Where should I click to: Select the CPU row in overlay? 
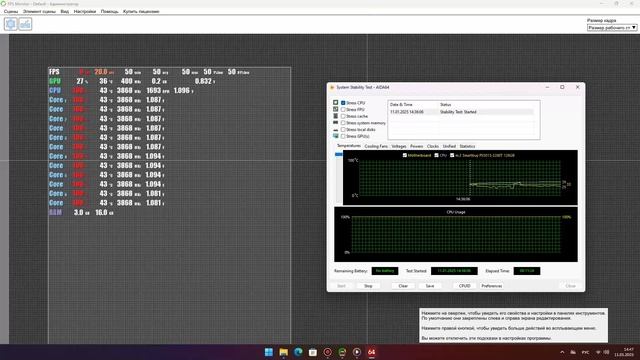[x=121, y=91]
